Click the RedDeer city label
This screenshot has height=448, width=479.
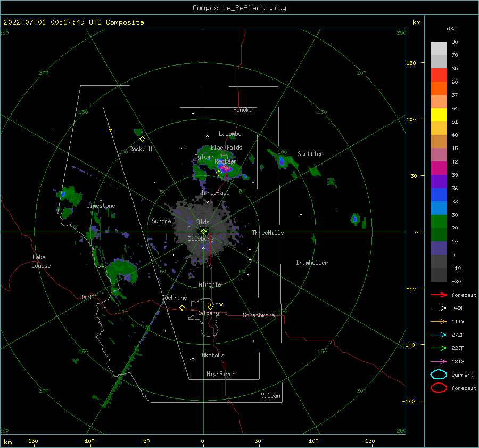pyautogui.click(x=226, y=161)
